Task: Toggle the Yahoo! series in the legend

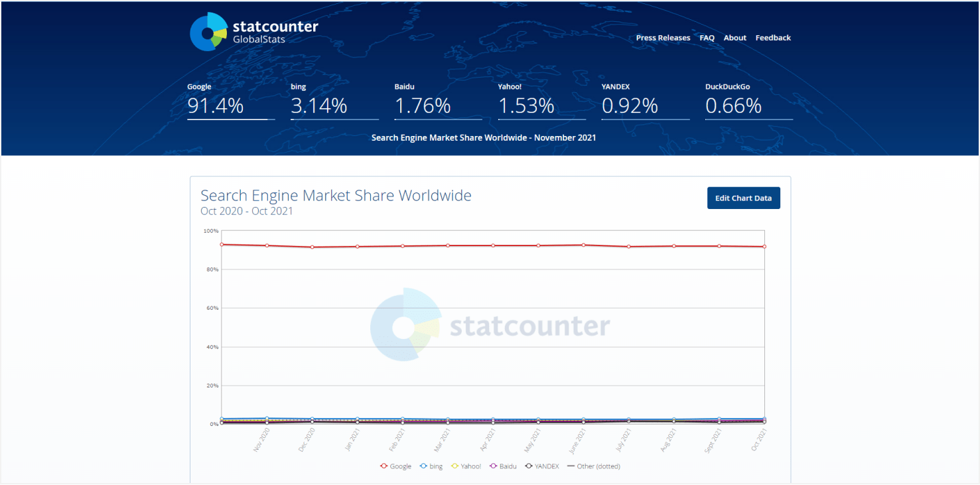Action: point(466,466)
